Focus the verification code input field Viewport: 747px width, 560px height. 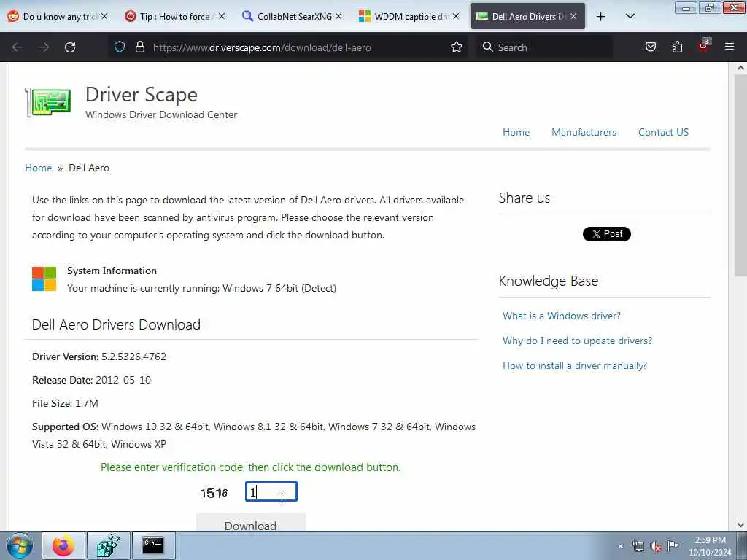271,491
